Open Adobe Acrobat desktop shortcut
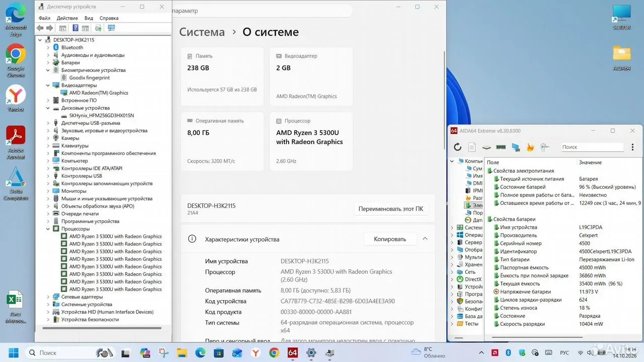The image size is (644, 362). click(x=16, y=142)
